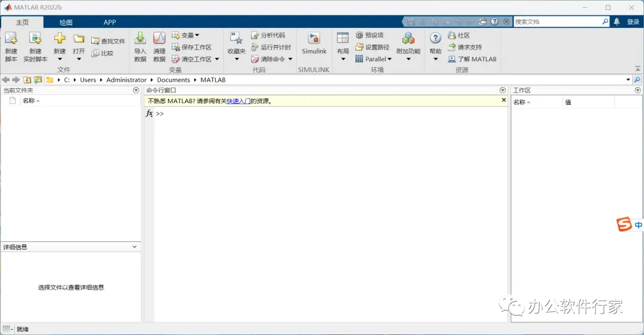The width and height of the screenshot is (644, 335).
Task: Click the 新建脚本 (New Script) icon
Action: 11,39
